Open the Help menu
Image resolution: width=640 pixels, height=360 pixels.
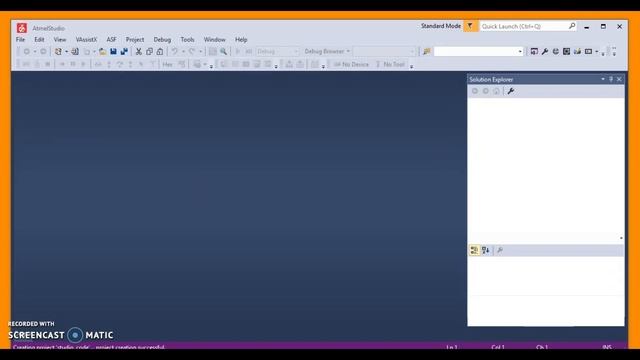[x=241, y=40]
